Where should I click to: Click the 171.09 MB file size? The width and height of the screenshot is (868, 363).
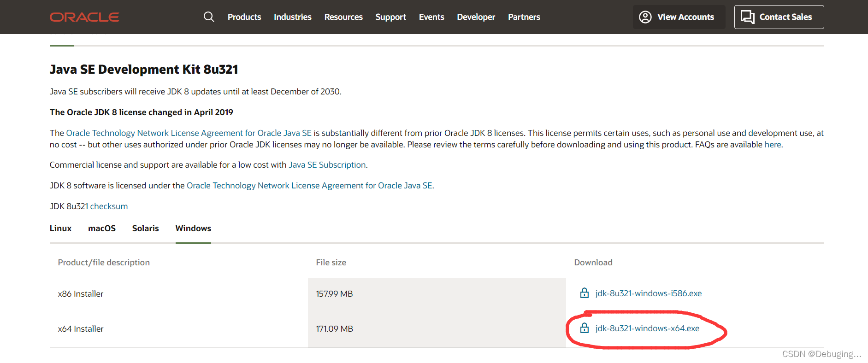(334, 329)
